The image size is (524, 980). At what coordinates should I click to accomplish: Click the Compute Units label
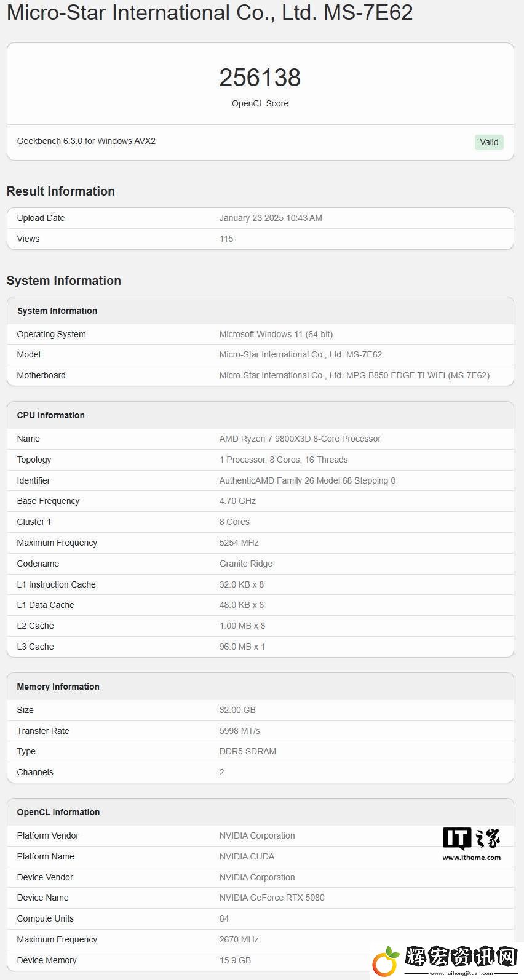[46, 918]
